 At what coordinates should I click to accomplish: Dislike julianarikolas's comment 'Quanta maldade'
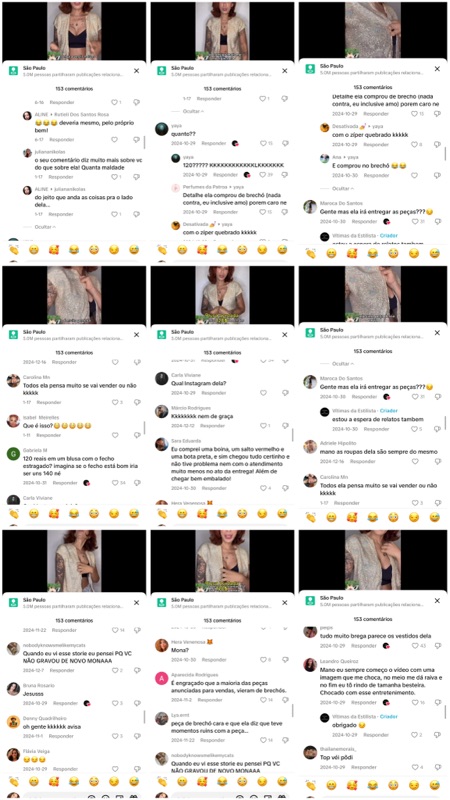pos(136,177)
